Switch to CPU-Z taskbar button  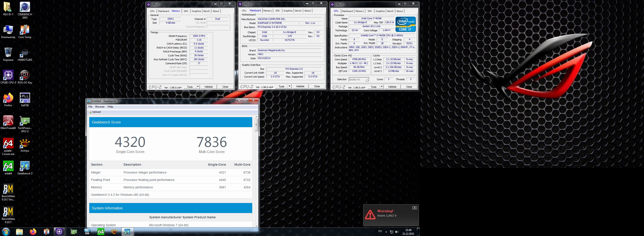click(59, 232)
